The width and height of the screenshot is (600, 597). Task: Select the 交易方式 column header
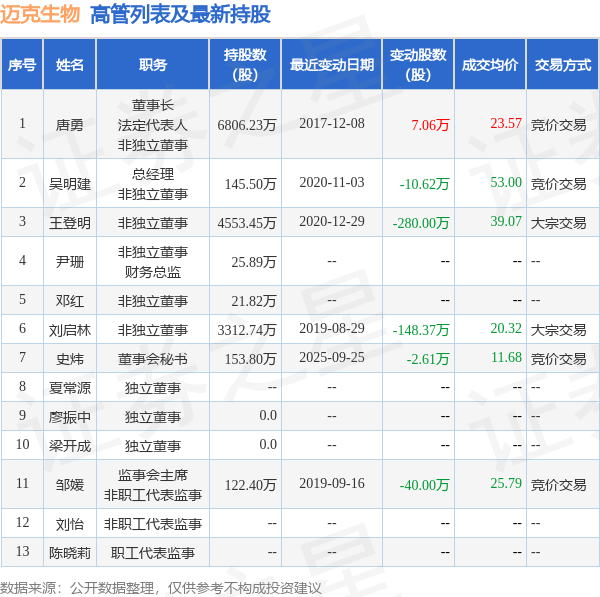click(x=562, y=65)
